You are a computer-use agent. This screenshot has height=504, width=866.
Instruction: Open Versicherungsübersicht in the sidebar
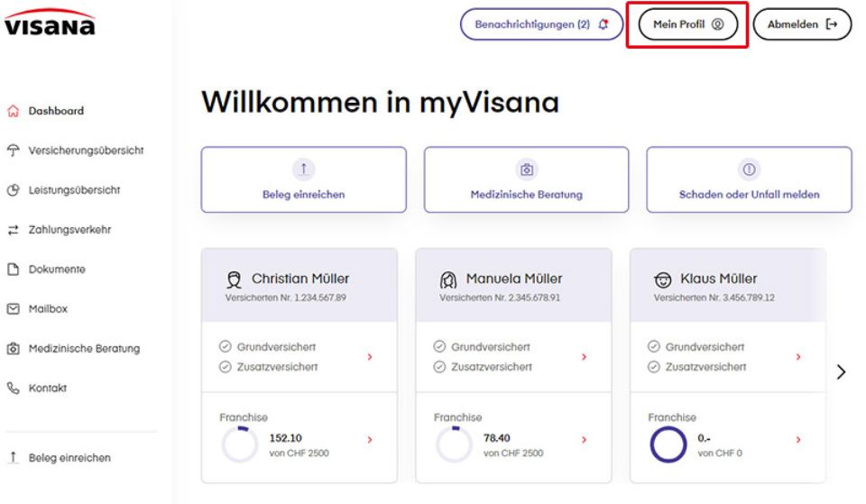(86, 150)
